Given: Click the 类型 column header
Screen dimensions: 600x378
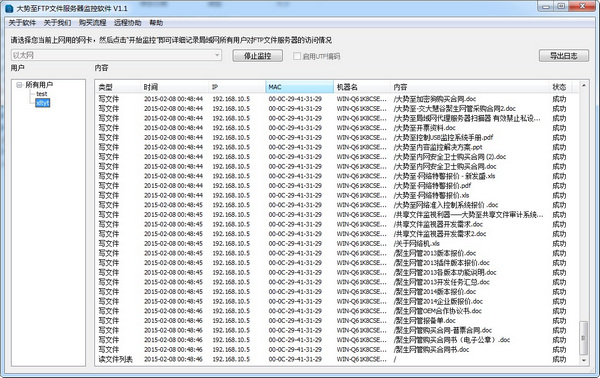Looking at the screenshot, I should coord(118,87).
